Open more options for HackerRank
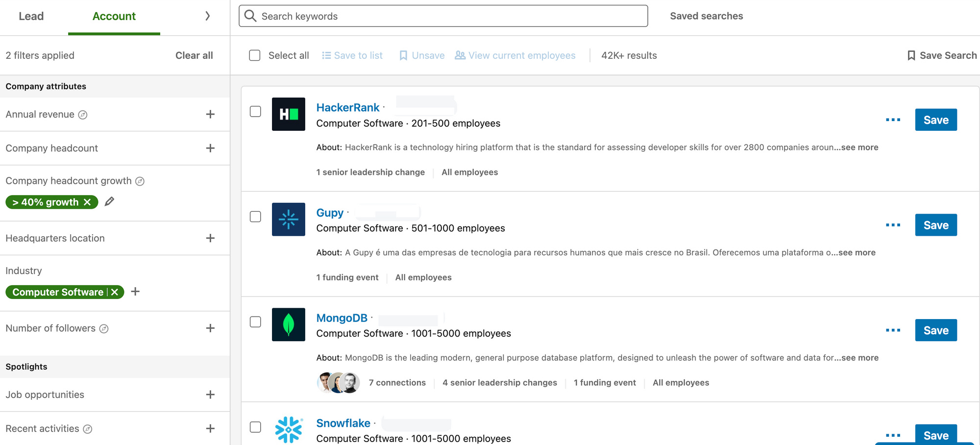Viewport: 980px width, 445px height. pyautogui.click(x=893, y=120)
